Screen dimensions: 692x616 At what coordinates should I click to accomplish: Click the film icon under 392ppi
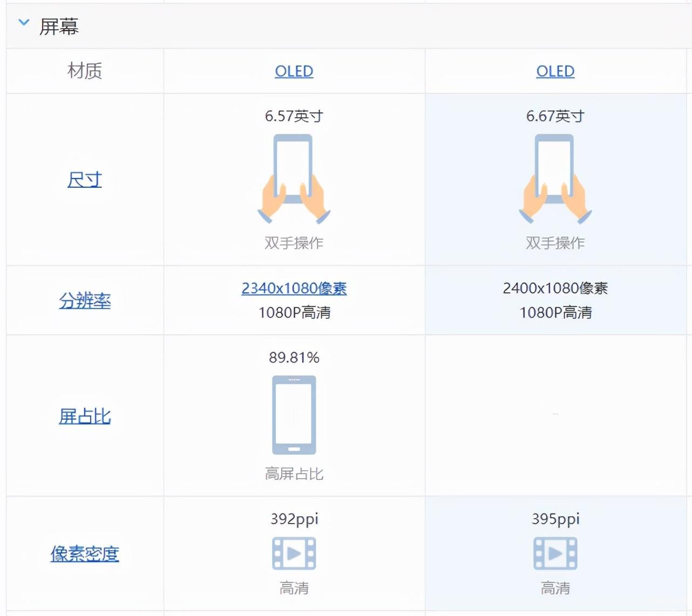click(x=294, y=553)
